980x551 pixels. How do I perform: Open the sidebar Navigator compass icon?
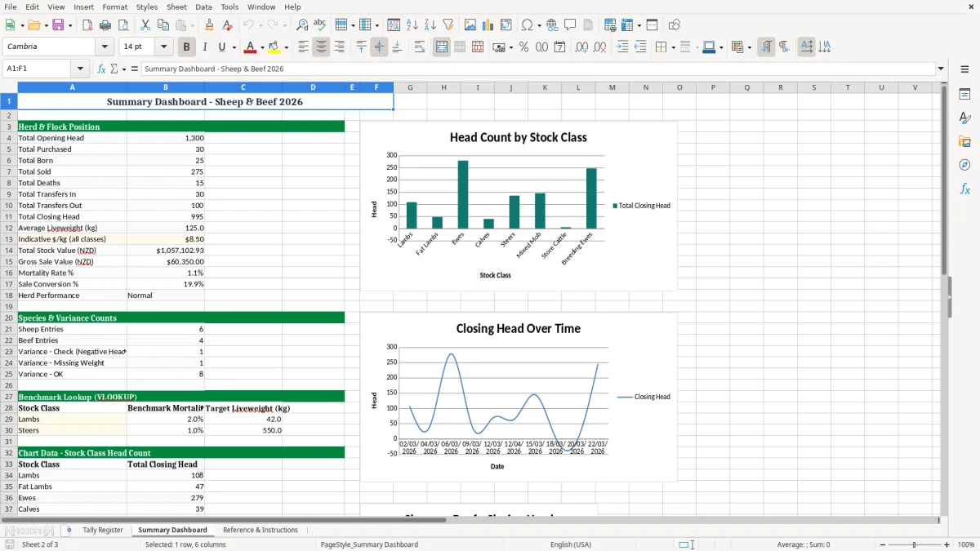[964, 165]
